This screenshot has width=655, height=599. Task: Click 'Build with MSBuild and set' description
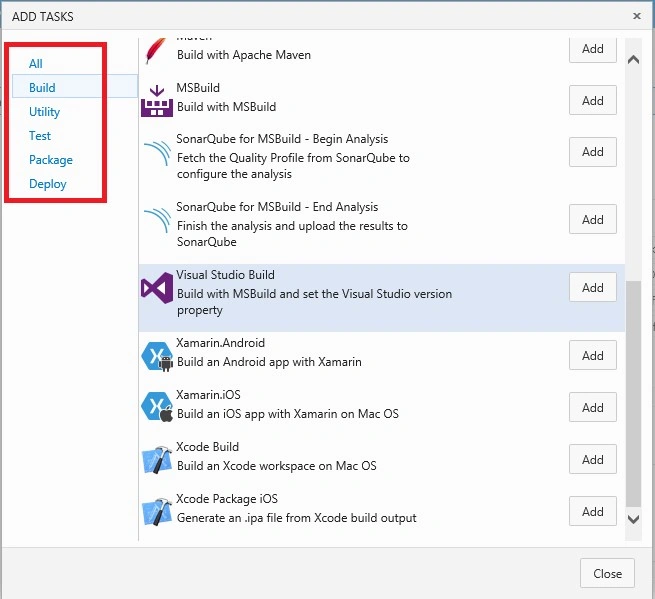pos(315,302)
